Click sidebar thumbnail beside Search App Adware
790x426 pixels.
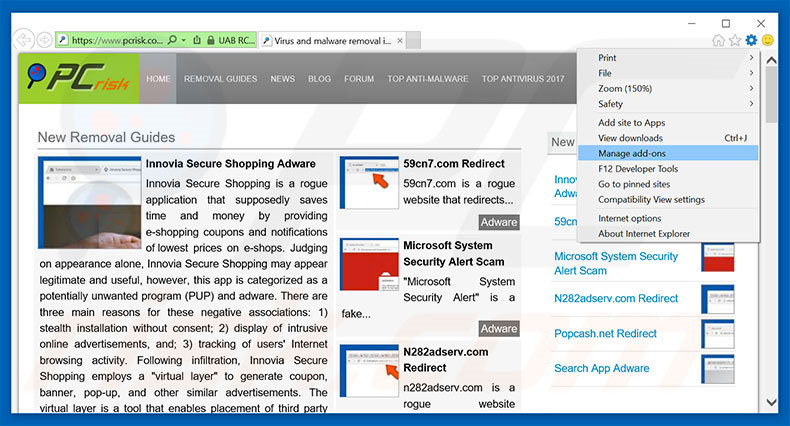[718, 369]
